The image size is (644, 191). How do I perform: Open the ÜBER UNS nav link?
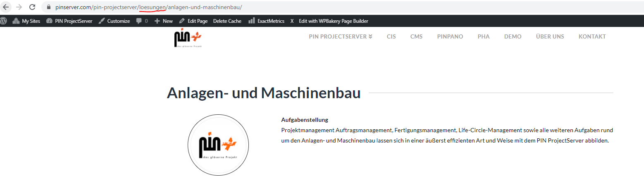[x=550, y=36]
